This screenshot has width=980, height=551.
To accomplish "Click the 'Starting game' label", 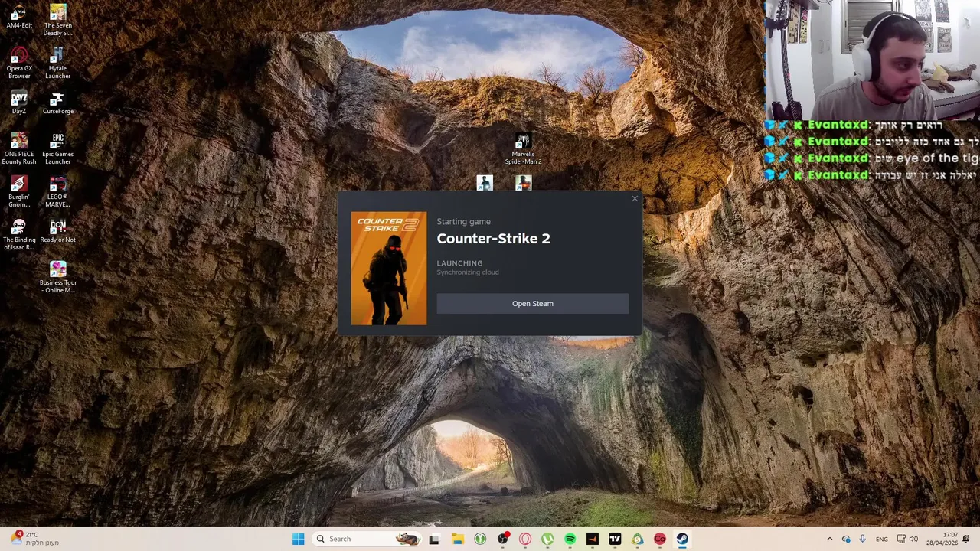I will (x=463, y=222).
